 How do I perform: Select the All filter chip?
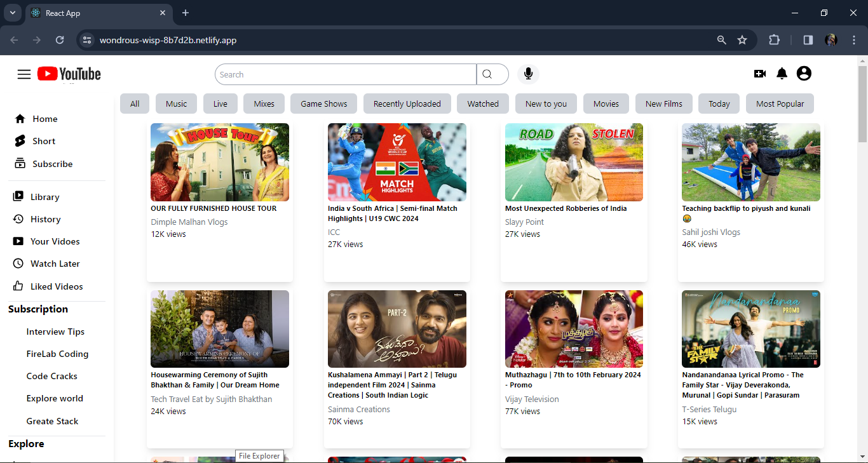pos(135,104)
